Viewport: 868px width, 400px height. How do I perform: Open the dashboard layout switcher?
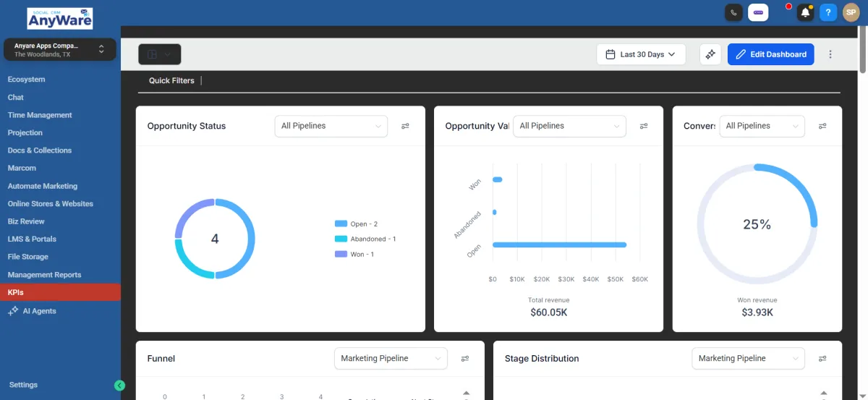(159, 54)
